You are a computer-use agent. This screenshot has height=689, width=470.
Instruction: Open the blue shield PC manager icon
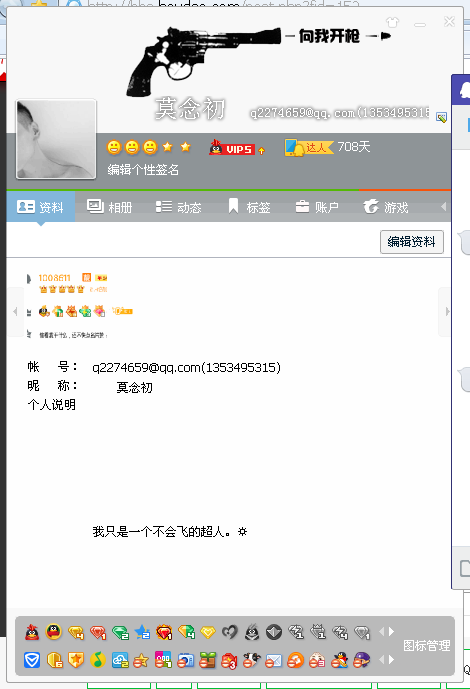[32, 660]
